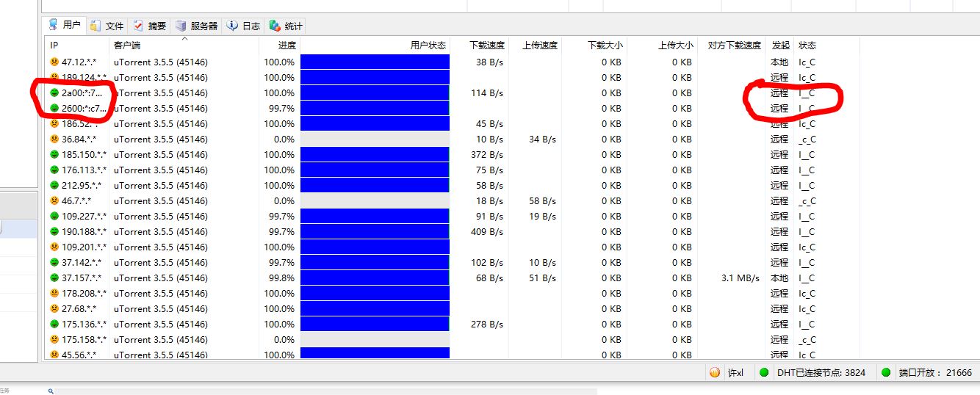This screenshot has height=395, width=980.
Task: Click the yellow face icon for peer 47.12.*.*
Action: tap(54, 62)
